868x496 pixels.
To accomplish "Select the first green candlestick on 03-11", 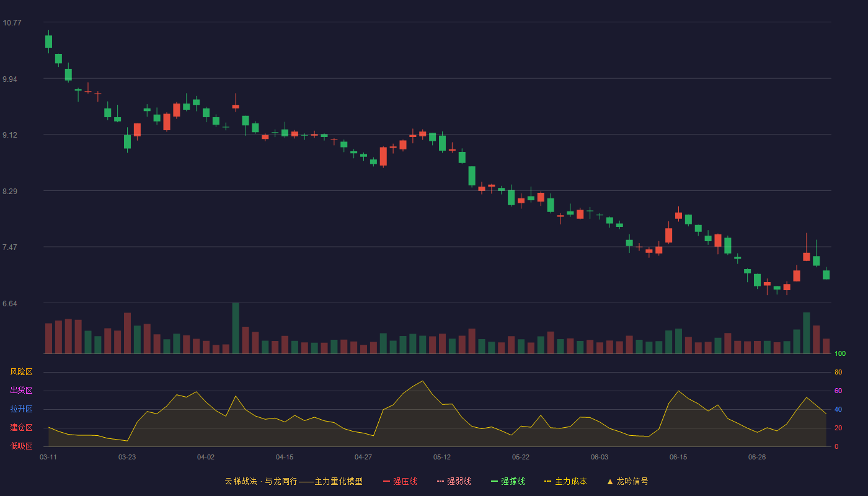I will coord(48,42).
